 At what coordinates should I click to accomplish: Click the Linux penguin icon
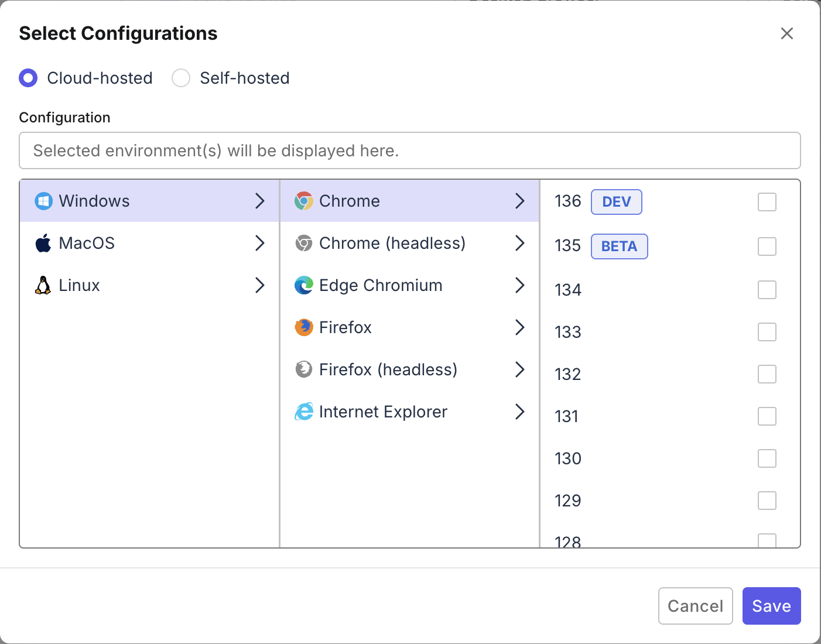point(43,285)
